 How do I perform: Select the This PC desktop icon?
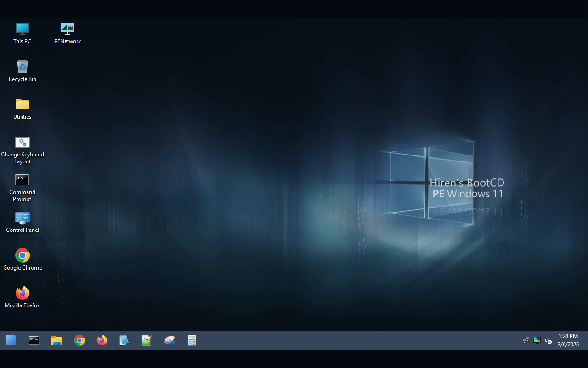pos(22,33)
